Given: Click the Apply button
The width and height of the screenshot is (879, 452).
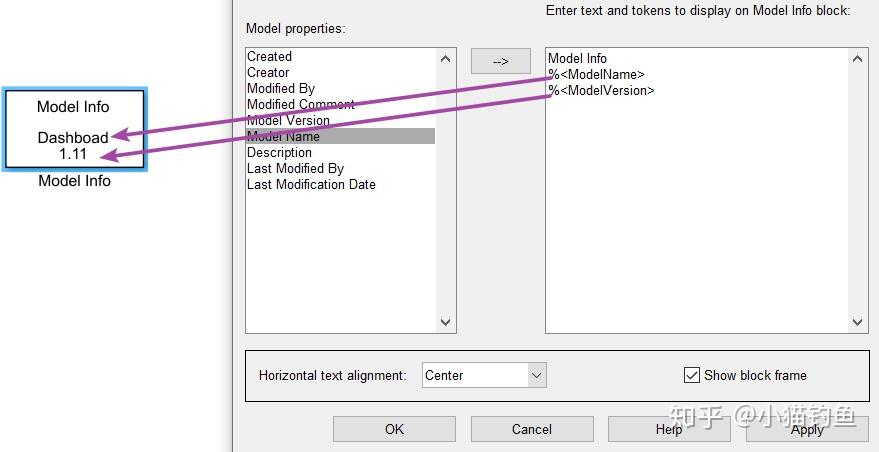Looking at the screenshot, I should [x=806, y=429].
